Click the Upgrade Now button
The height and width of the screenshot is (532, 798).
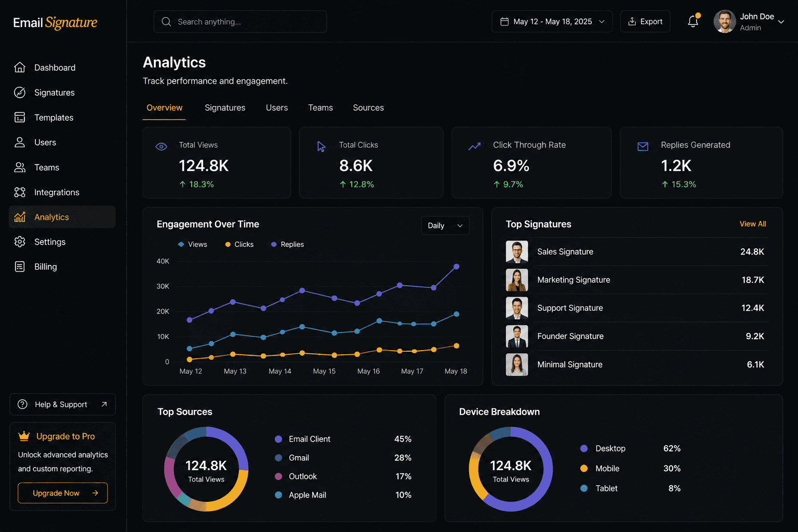(63, 493)
